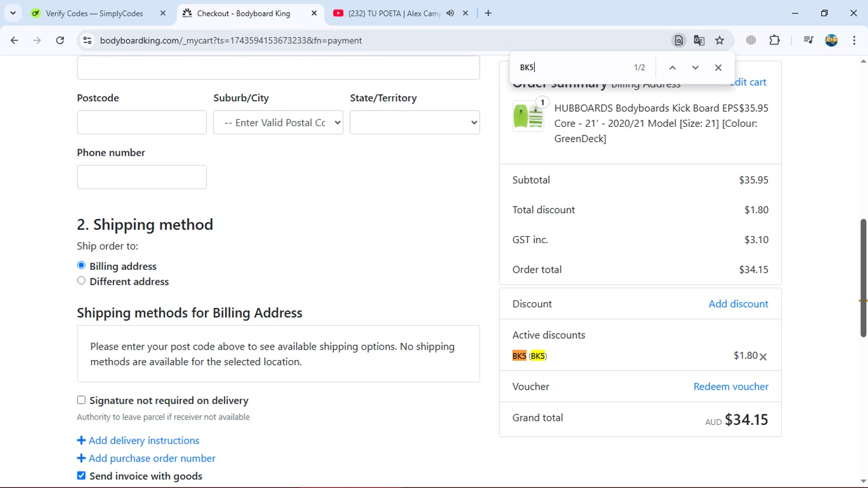Click the page vertical scrollbar thumb

pos(863,278)
